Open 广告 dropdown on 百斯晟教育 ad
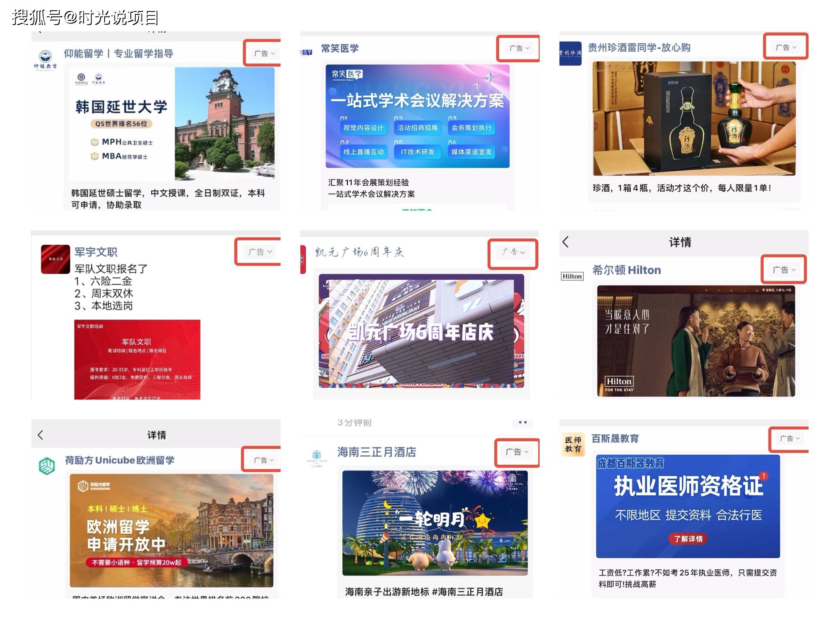The image size is (840, 630). click(789, 438)
